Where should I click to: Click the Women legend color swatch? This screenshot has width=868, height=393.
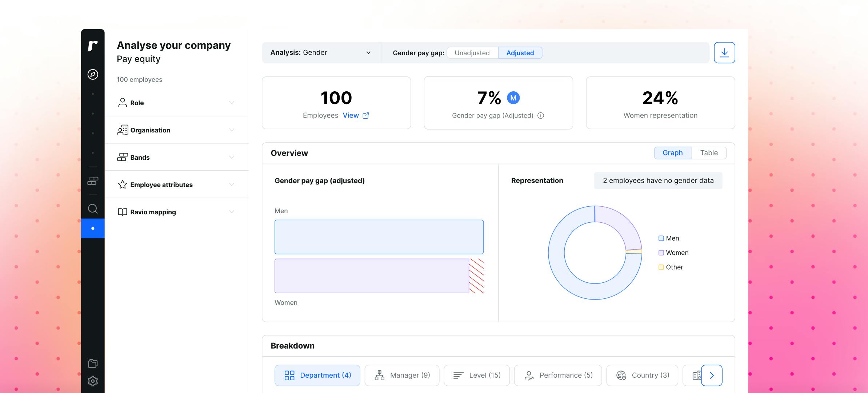[x=661, y=253]
